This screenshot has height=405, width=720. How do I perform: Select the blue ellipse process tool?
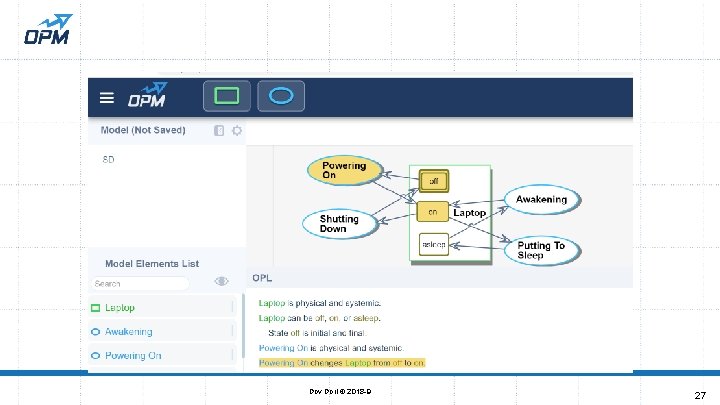(281, 96)
